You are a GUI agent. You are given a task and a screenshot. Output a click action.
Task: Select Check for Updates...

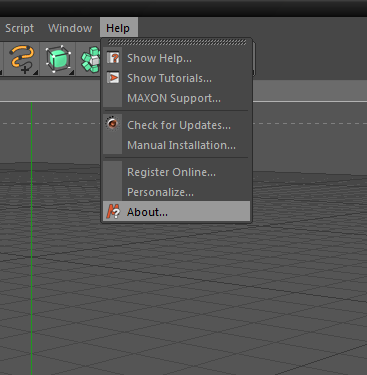177,125
